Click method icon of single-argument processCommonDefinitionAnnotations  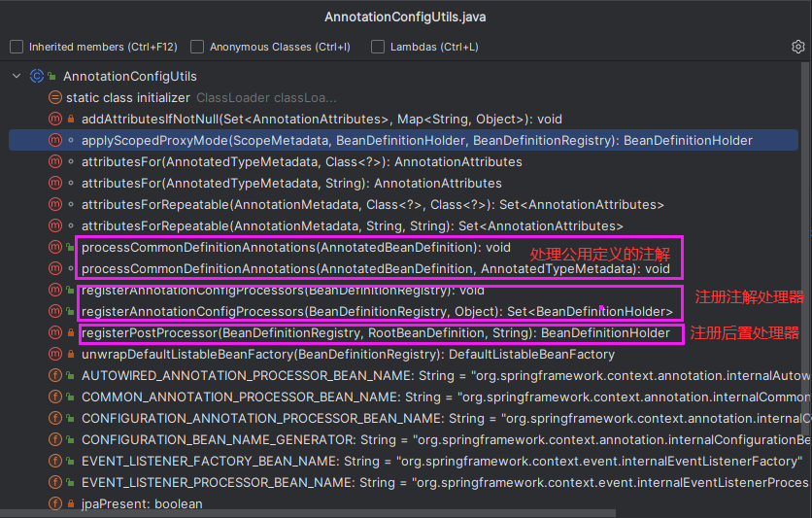(x=55, y=247)
